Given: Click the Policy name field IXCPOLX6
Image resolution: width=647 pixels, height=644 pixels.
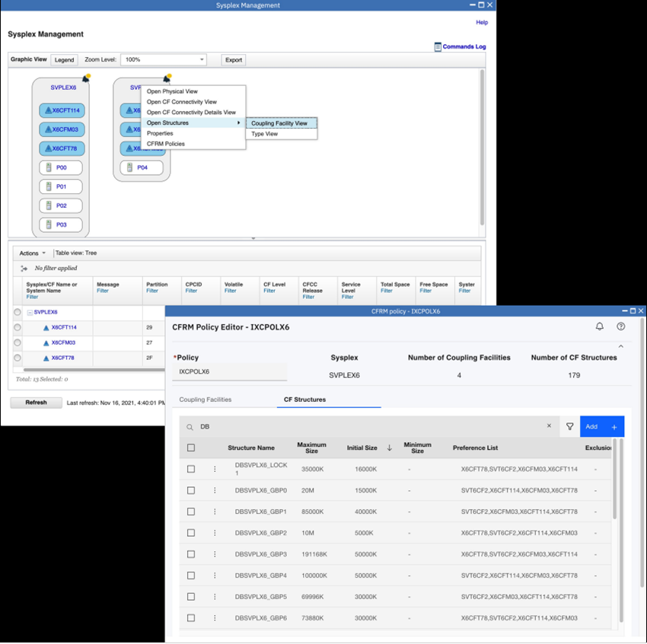Looking at the screenshot, I should (x=229, y=371).
